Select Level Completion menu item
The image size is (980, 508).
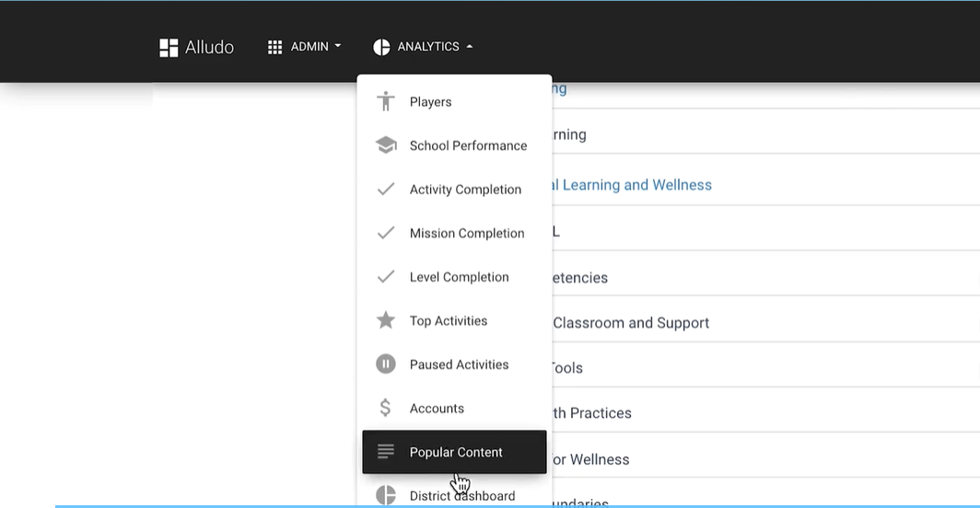454,277
